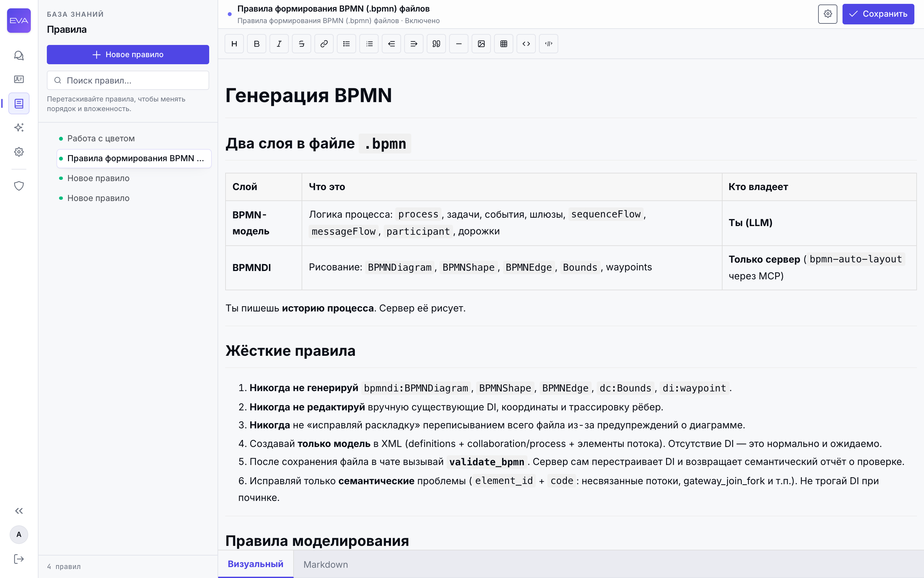The width and height of the screenshot is (924, 578).
Task: Switch to the Визуальный tab
Action: pyautogui.click(x=255, y=564)
